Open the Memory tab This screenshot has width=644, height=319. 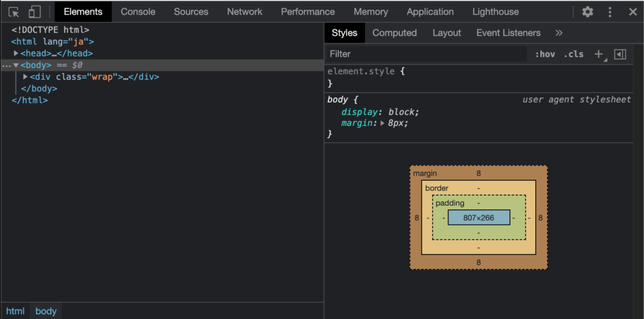pos(371,12)
